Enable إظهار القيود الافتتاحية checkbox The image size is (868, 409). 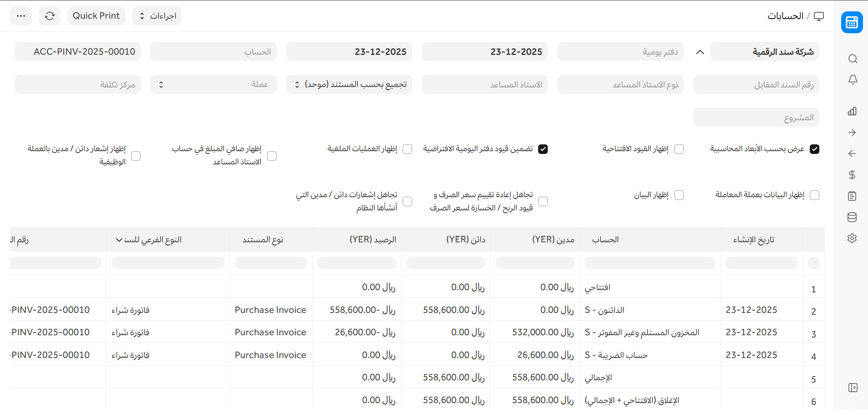click(x=679, y=149)
